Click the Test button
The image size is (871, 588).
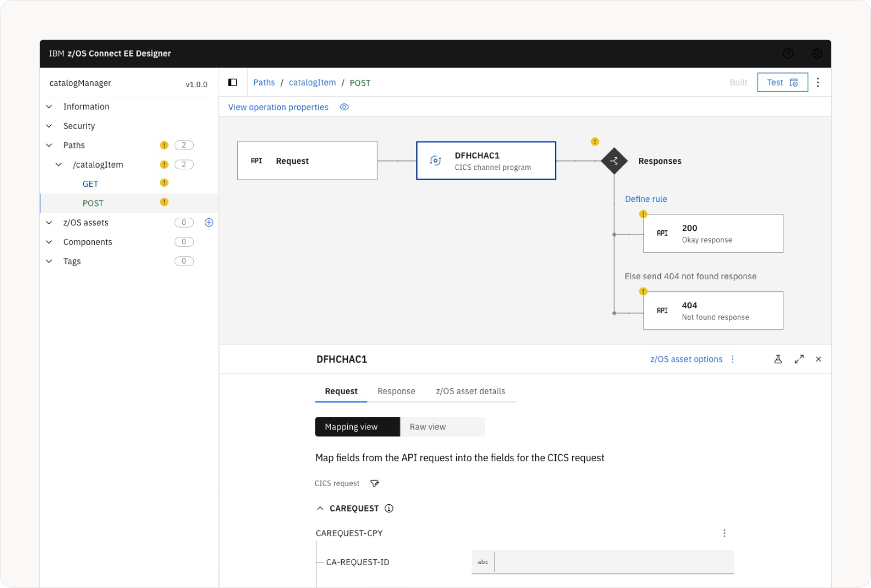click(x=783, y=83)
